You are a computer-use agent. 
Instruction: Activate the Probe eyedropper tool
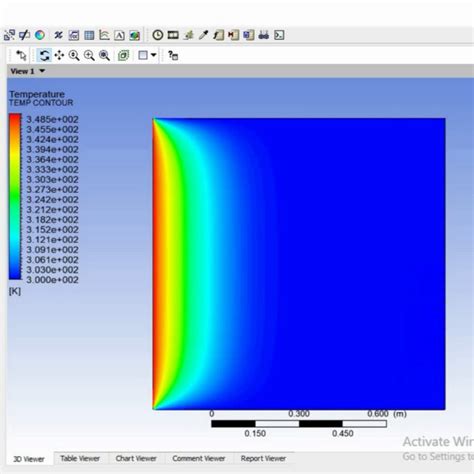[203, 35]
